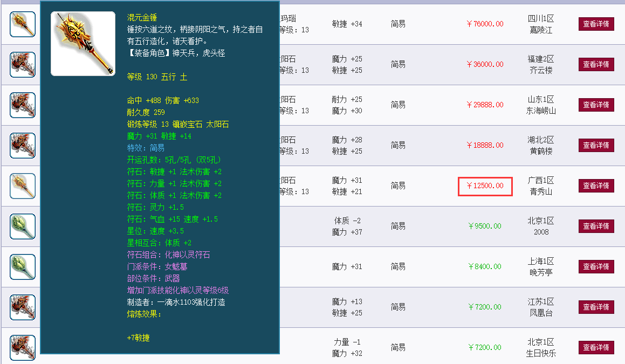Click 查看详情 for the 上海1区 晚芳亭 listing

pos(596,266)
